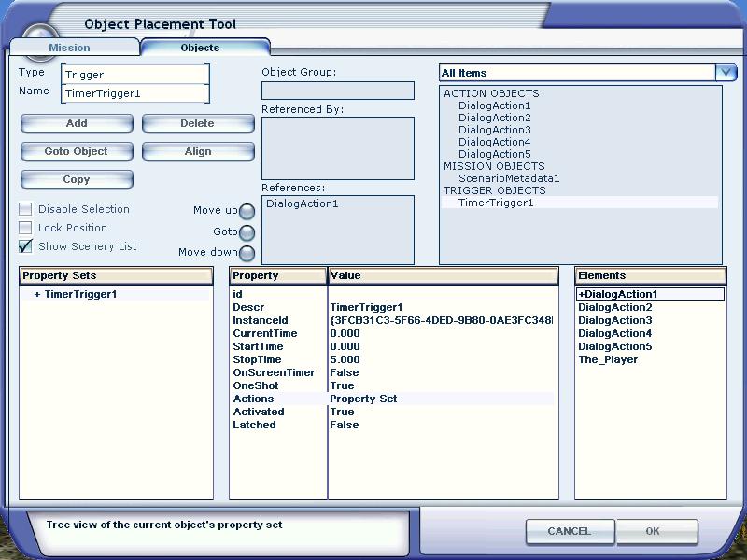Enable Disable Selection checkbox
The width and height of the screenshot is (747, 560).
click(25, 209)
